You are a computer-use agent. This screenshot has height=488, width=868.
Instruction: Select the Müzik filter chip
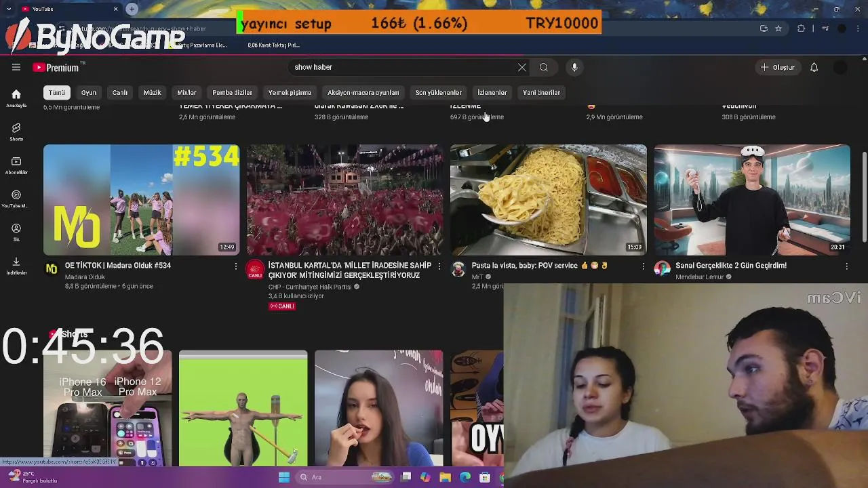pos(152,92)
